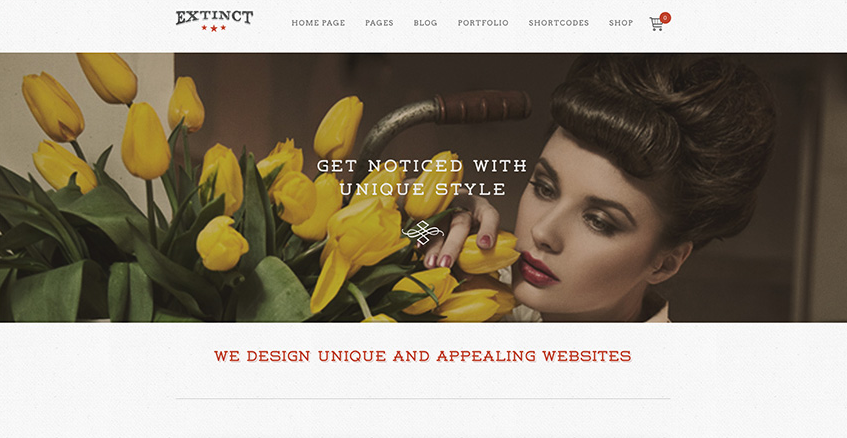The height and width of the screenshot is (438, 847).
Task: Open the Home Page menu item
Action: (x=318, y=23)
